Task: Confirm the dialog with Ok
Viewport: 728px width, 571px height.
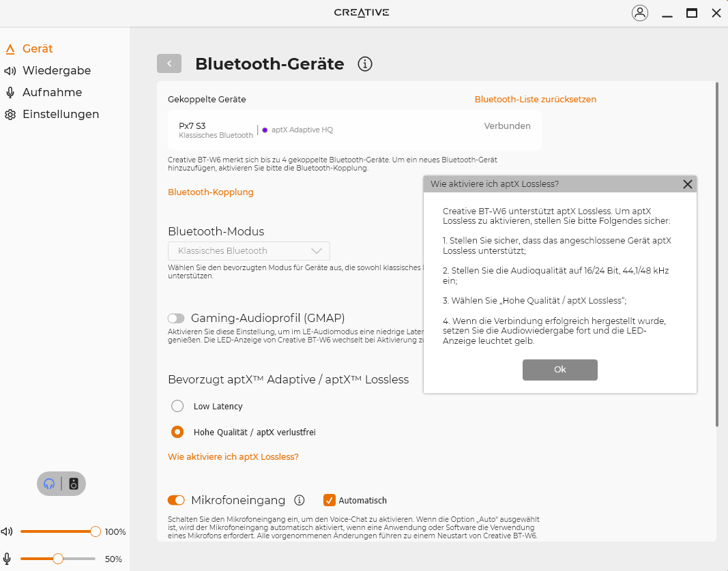Action: 560,370
